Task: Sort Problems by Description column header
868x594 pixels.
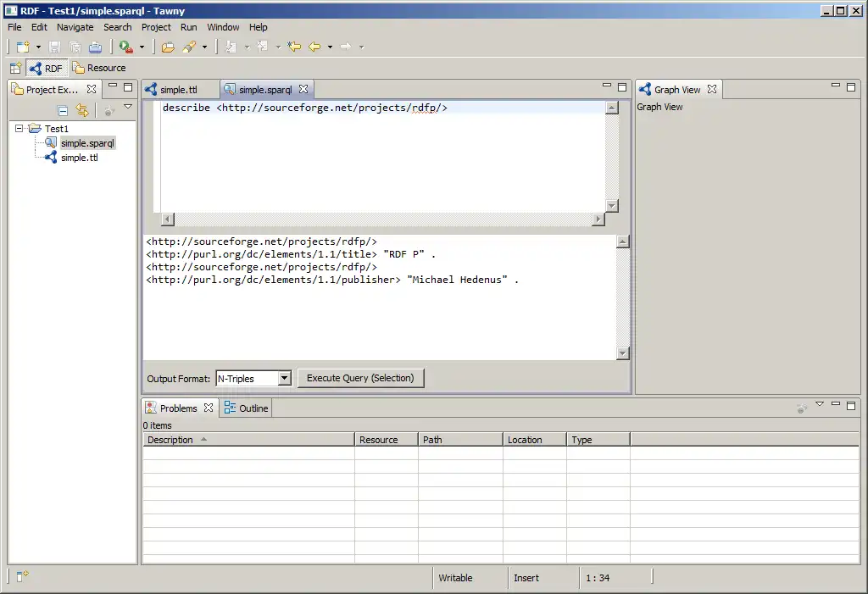Action: point(248,440)
